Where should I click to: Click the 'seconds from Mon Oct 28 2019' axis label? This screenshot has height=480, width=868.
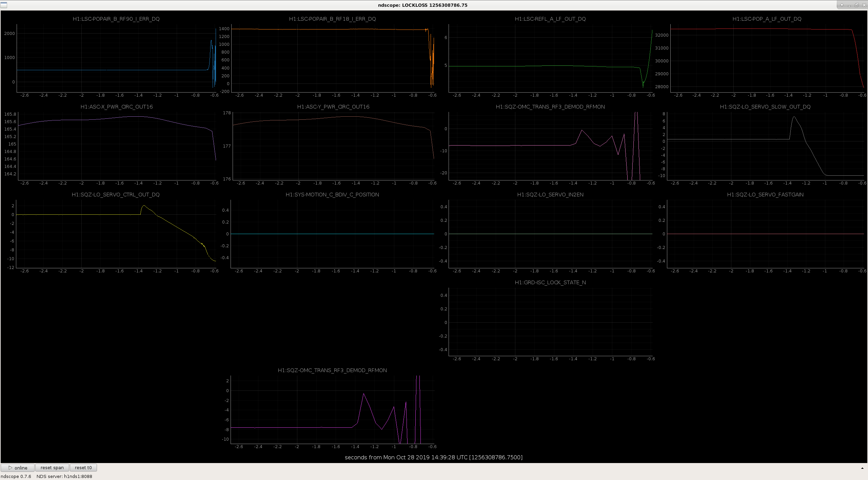[x=434, y=457]
